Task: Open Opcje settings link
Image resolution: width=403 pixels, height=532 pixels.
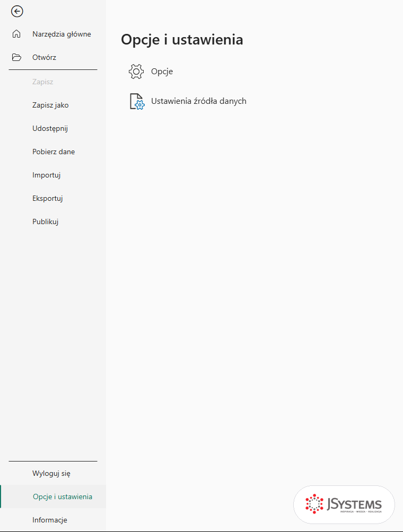Action: point(162,72)
